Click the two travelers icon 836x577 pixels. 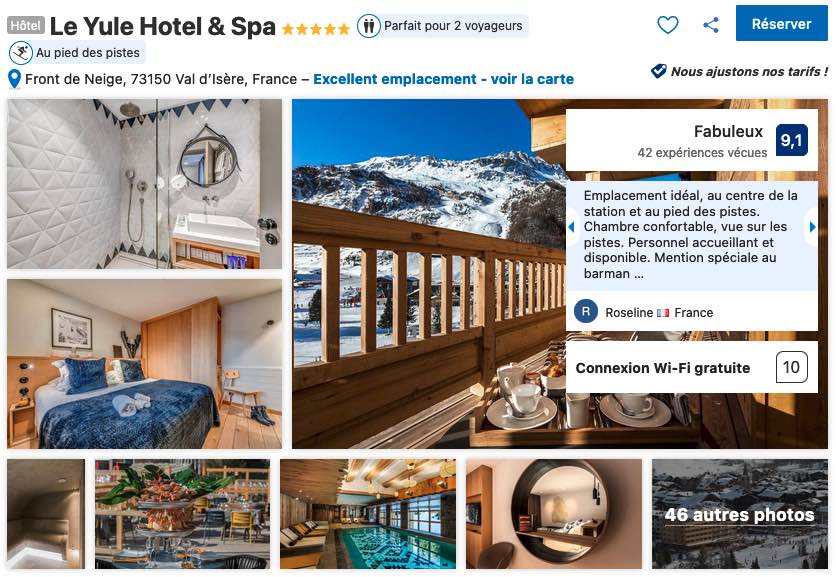pos(368,26)
